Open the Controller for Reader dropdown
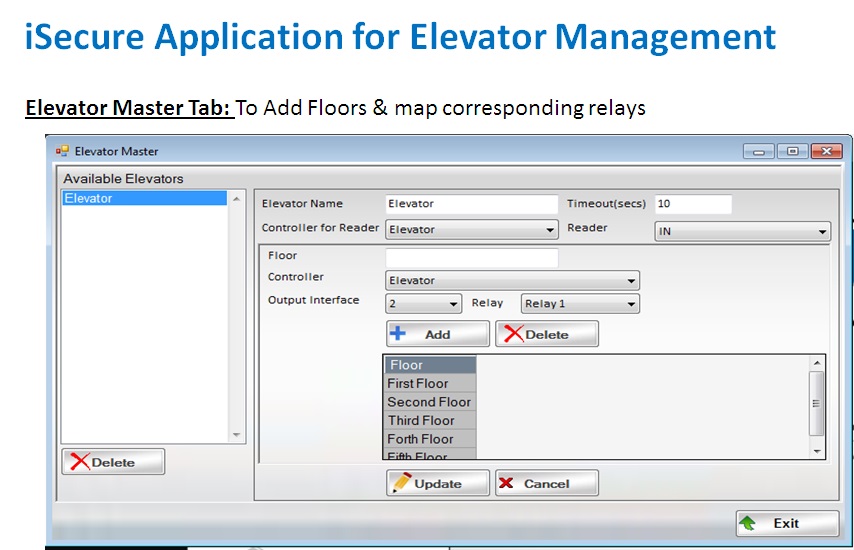854x550 pixels. coord(472,229)
